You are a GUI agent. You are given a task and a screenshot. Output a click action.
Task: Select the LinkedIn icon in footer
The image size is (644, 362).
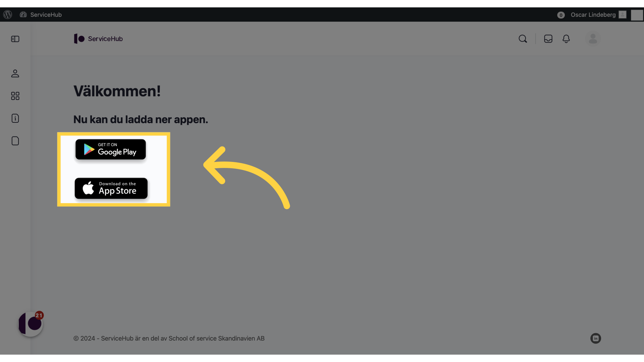pyautogui.click(x=596, y=338)
